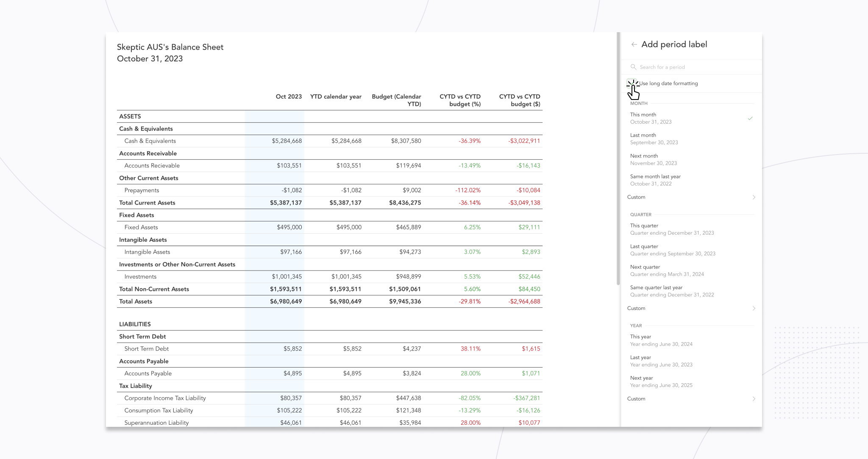This screenshot has height=459, width=868.
Task: Click the October 31, 2023 report date
Action: pyautogui.click(x=150, y=59)
